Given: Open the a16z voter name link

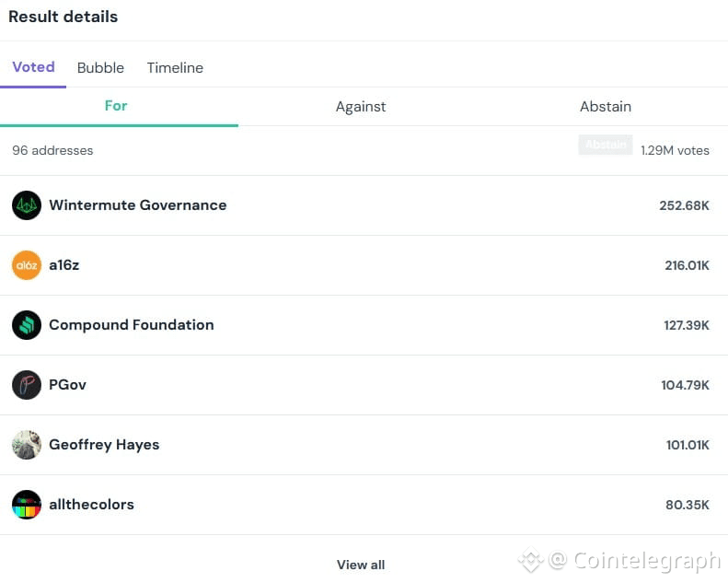Looking at the screenshot, I should (64, 265).
